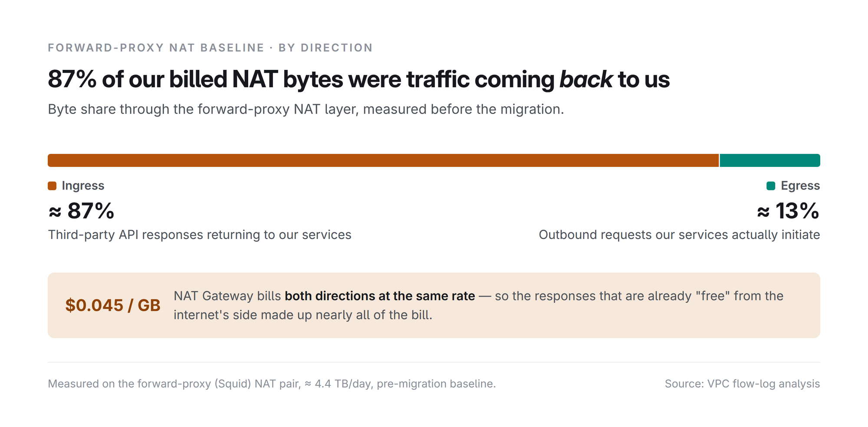This screenshot has width=868, height=427.
Task: Click the BY DIRECTION header text
Action: pyautogui.click(x=325, y=48)
